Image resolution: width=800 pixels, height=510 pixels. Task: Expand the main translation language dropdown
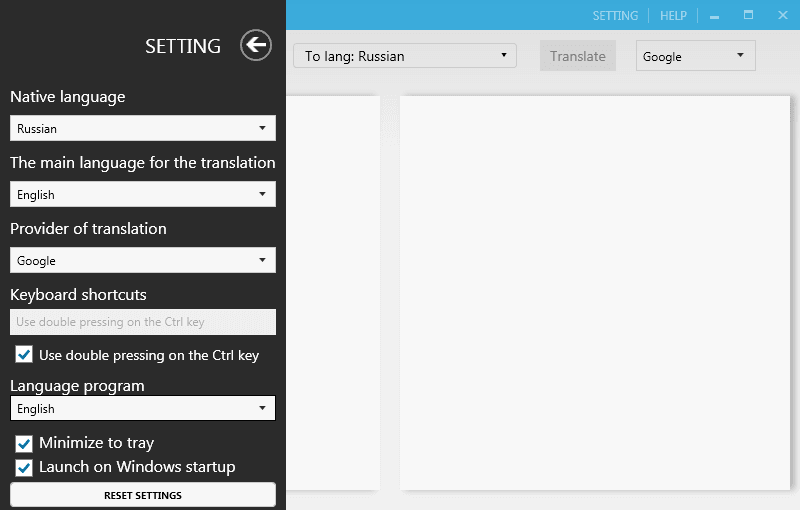click(143, 194)
